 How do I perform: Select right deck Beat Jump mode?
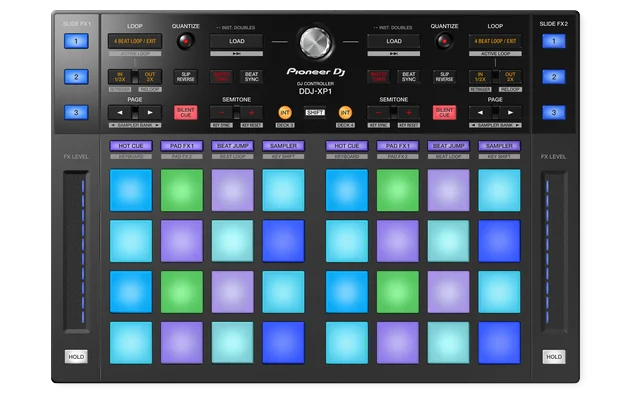[449, 146]
